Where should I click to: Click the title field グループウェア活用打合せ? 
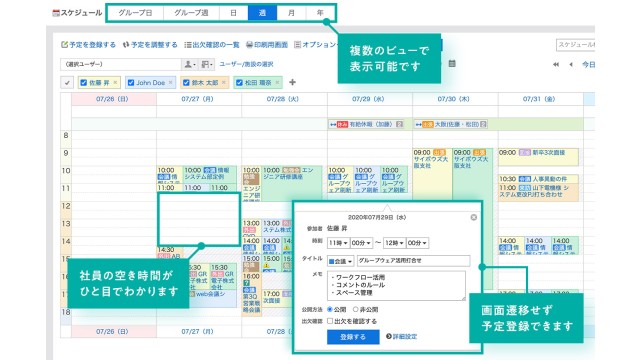tap(413, 260)
